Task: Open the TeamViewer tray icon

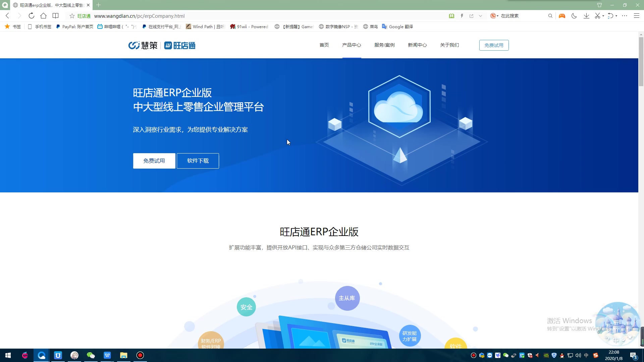Action: pos(490,355)
